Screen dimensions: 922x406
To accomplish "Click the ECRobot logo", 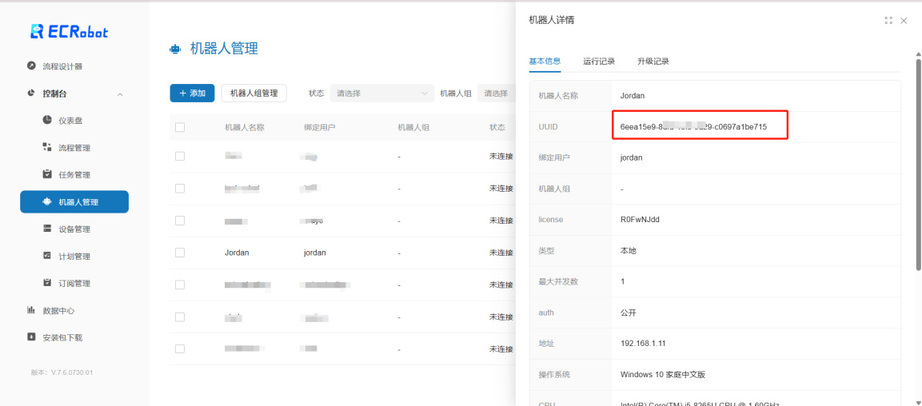I will click(69, 32).
